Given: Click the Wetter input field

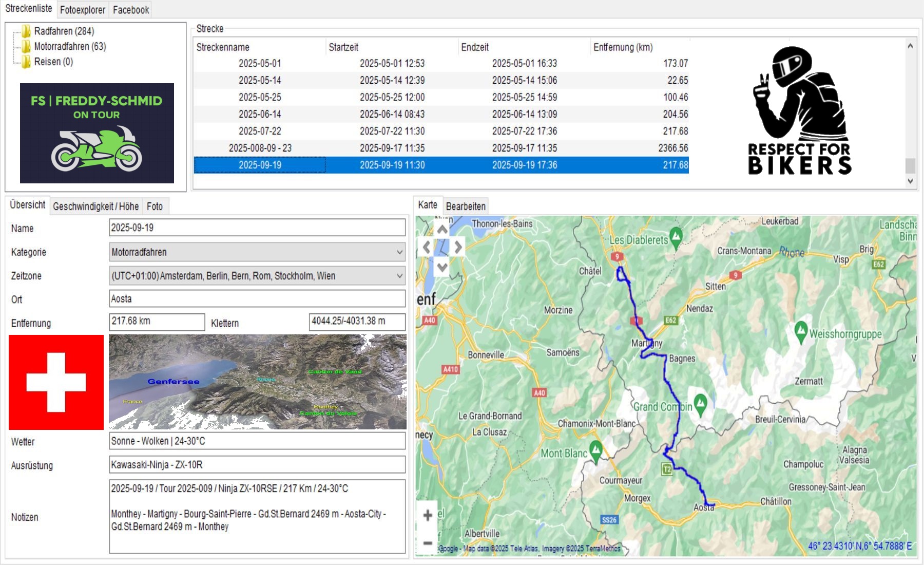Looking at the screenshot, I should tap(257, 441).
